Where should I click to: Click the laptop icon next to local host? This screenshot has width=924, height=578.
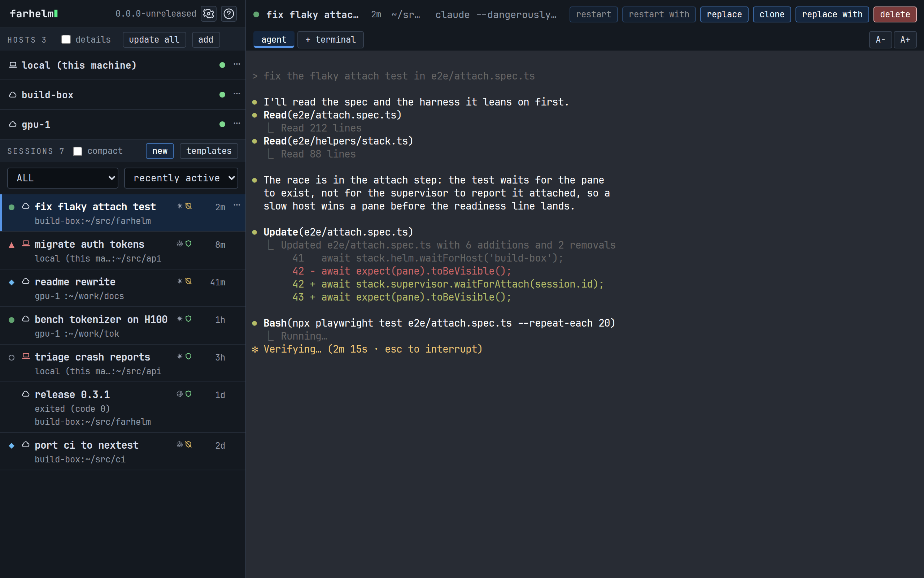(13, 65)
